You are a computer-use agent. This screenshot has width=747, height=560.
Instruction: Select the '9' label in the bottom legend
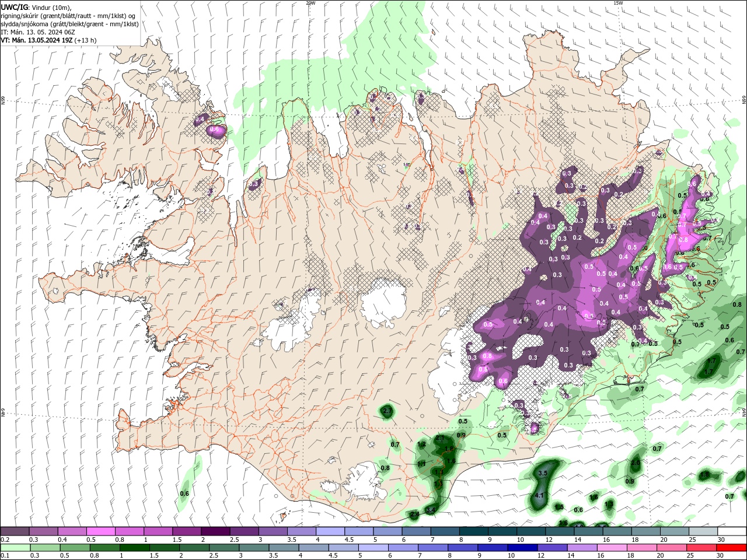(480, 555)
